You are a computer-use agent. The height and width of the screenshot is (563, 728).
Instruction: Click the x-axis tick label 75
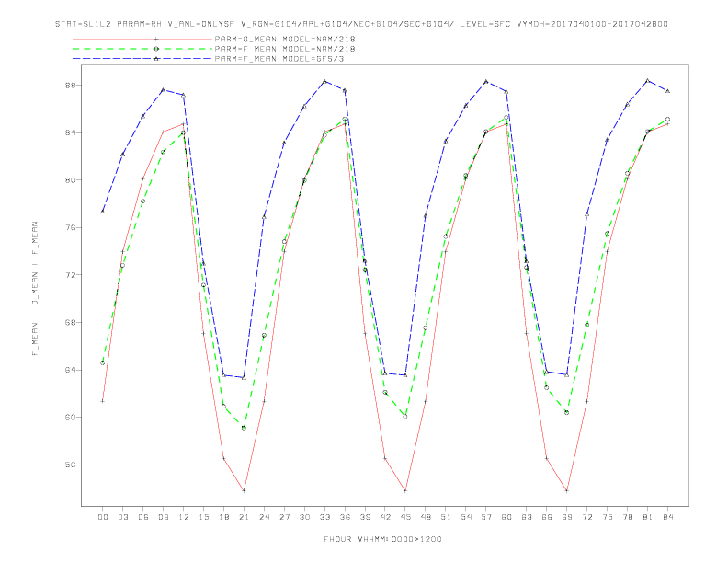608,517
